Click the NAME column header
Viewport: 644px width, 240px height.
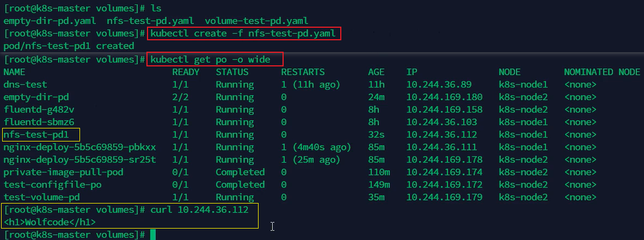click(14, 72)
